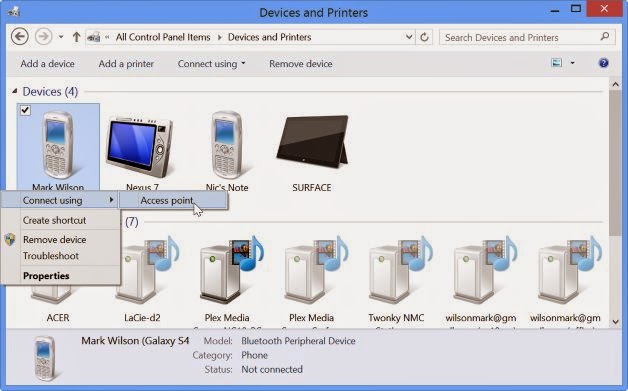Select the SURFACE tablet device
This screenshot has height=391, width=628.
(312, 142)
